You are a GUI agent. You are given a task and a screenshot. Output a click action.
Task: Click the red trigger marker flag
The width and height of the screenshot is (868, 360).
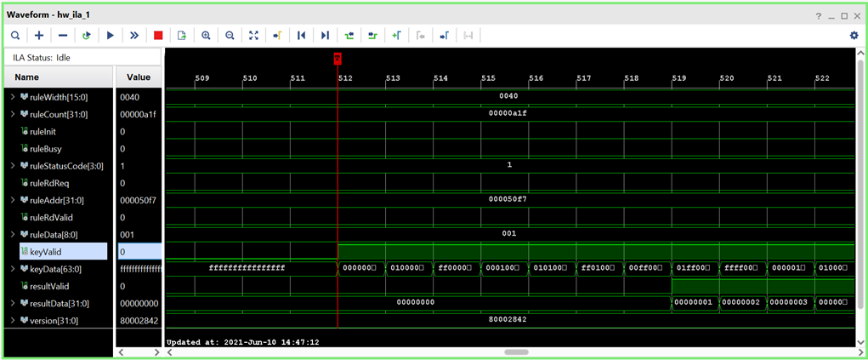pos(338,58)
